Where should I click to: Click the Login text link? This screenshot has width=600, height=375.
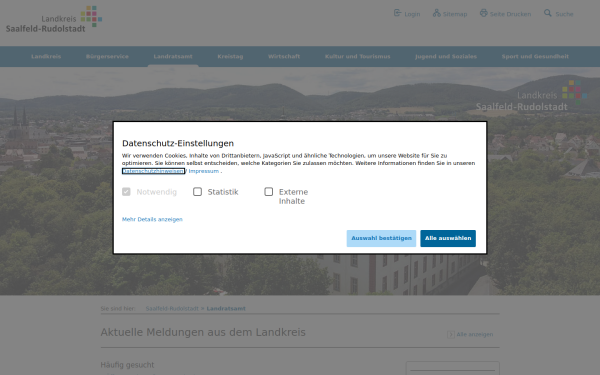tap(412, 14)
